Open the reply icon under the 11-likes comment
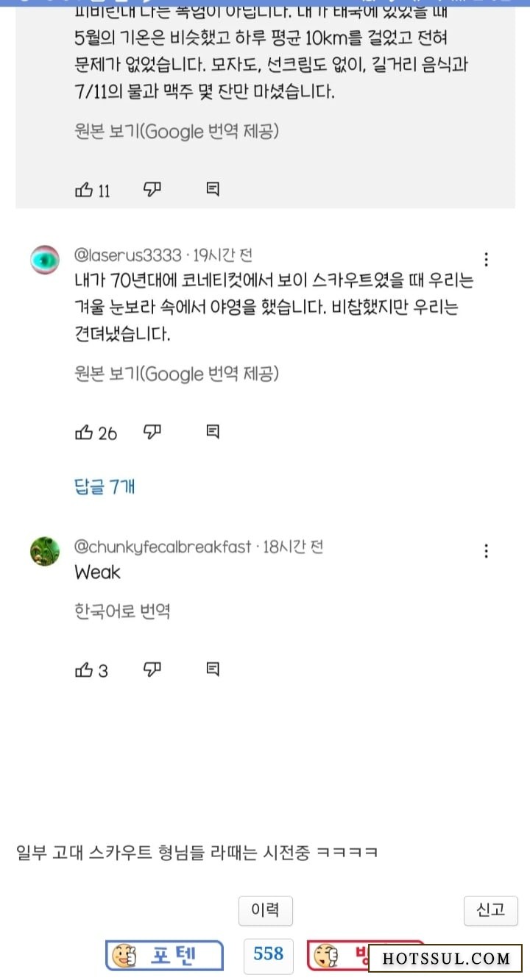The width and height of the screenshot is (530, 980). click(x=212, y=190)
